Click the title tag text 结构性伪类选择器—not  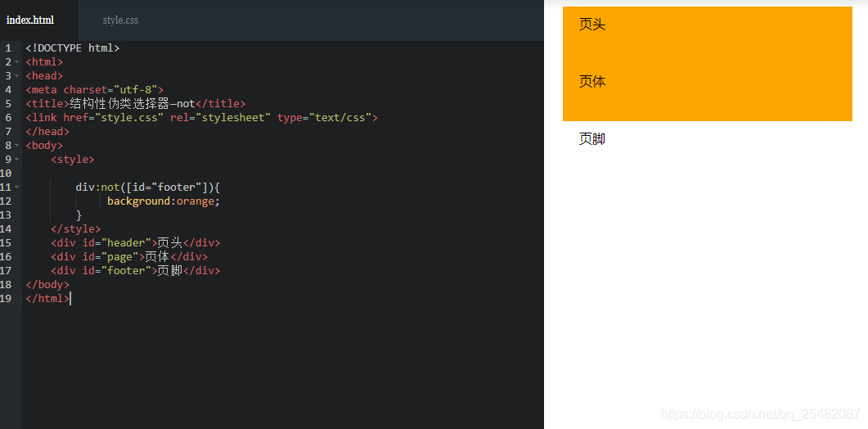133,104
